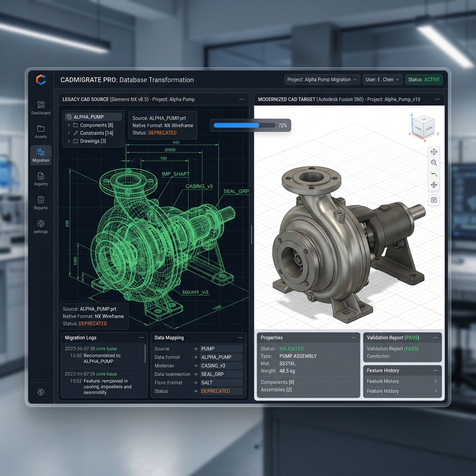Open the Reports item with document icon above the other Reports

coord(41,179)
